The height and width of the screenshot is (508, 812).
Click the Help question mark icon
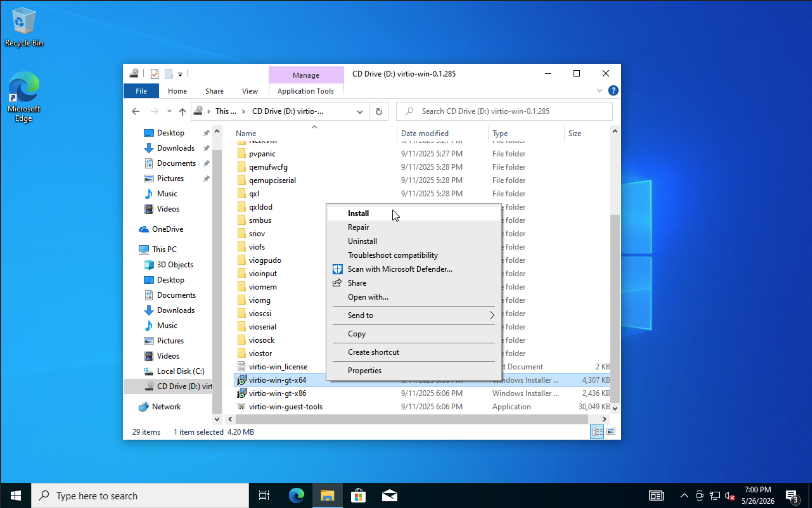613,91
